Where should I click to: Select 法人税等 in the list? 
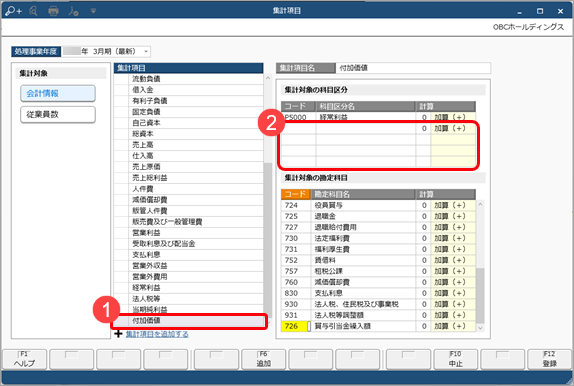click(189, 298)
